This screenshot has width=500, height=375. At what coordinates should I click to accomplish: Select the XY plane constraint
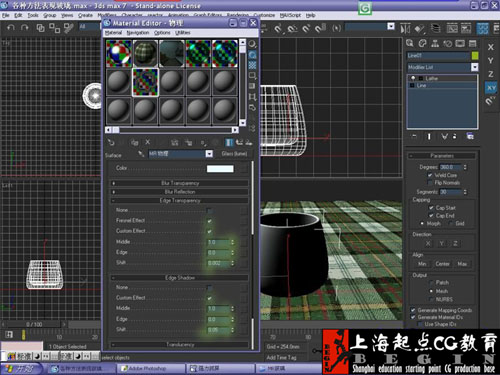[491, 88]
